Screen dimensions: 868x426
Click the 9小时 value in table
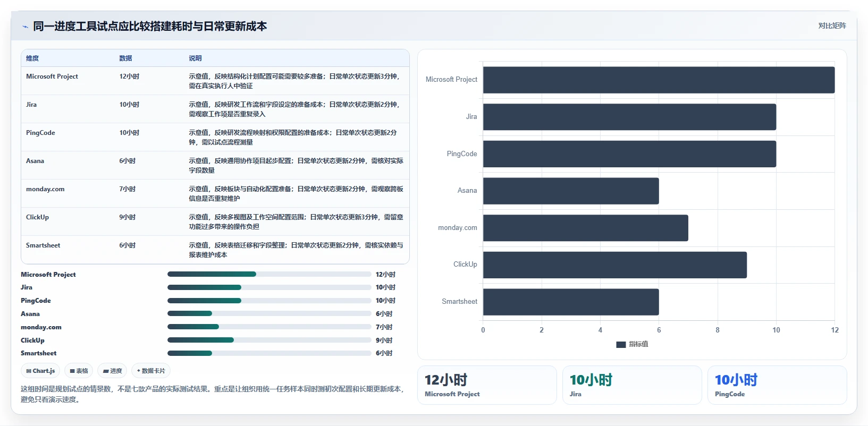pyautogui.click(x=128, y=217)
